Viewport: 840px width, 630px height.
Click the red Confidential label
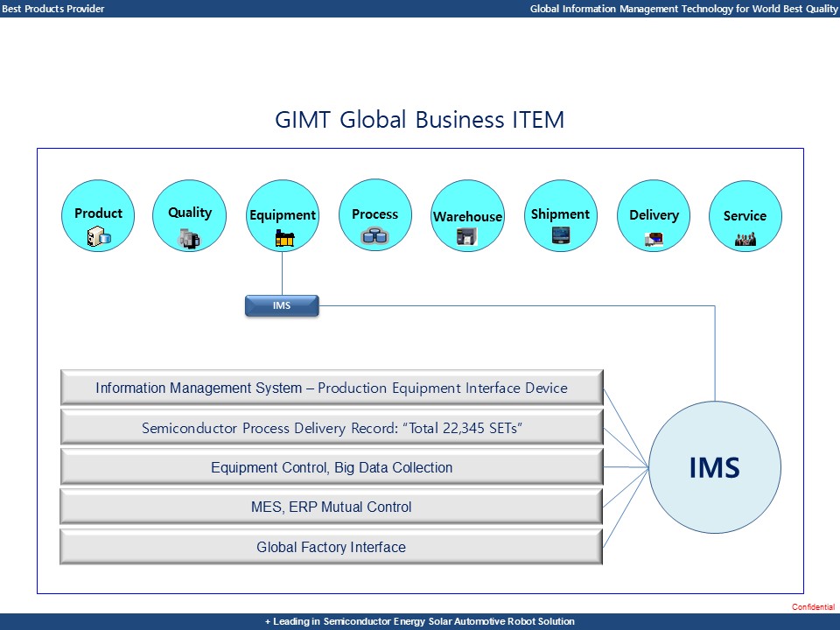[x=813, y=607]
